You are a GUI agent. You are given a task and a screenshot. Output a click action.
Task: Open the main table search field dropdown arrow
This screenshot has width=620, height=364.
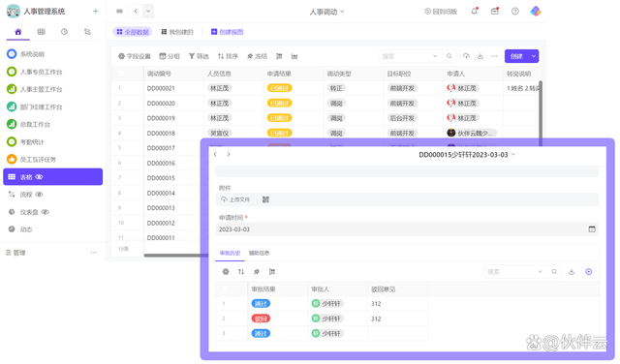435,56
